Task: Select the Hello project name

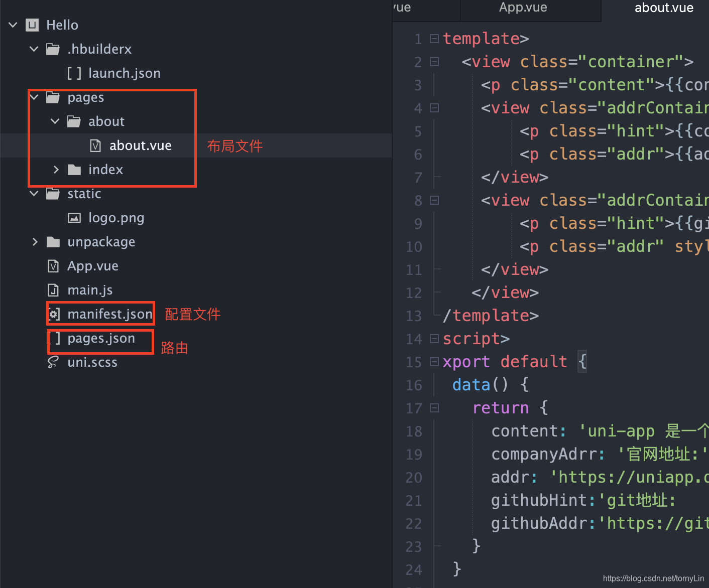Action: tap(62, 25)
